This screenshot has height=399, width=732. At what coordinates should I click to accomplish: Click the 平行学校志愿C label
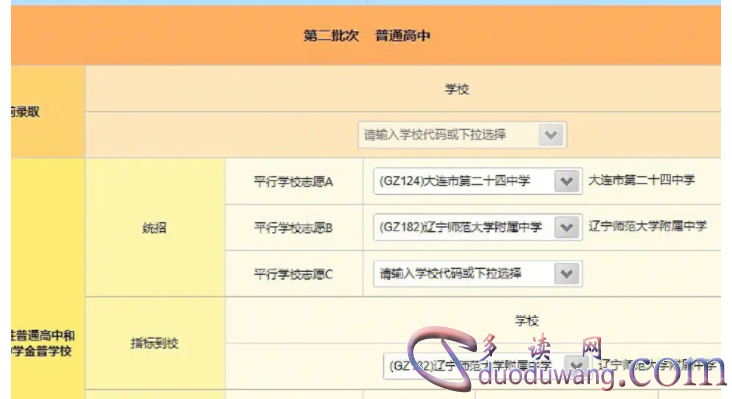click(293, 274)
